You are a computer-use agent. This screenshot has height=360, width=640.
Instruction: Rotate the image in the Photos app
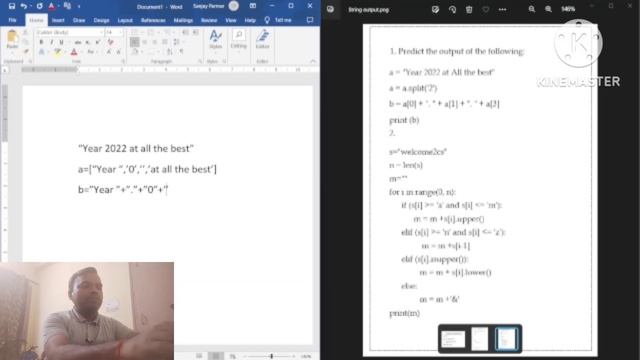coord(452,9)
